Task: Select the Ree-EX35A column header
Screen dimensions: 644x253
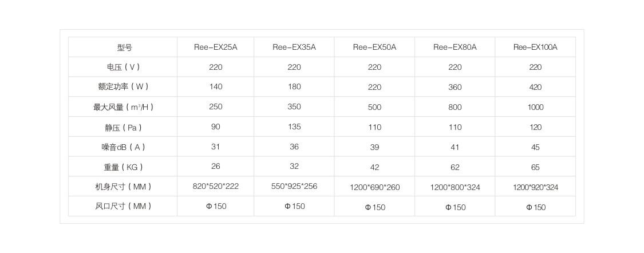Action: click(294, 48)
